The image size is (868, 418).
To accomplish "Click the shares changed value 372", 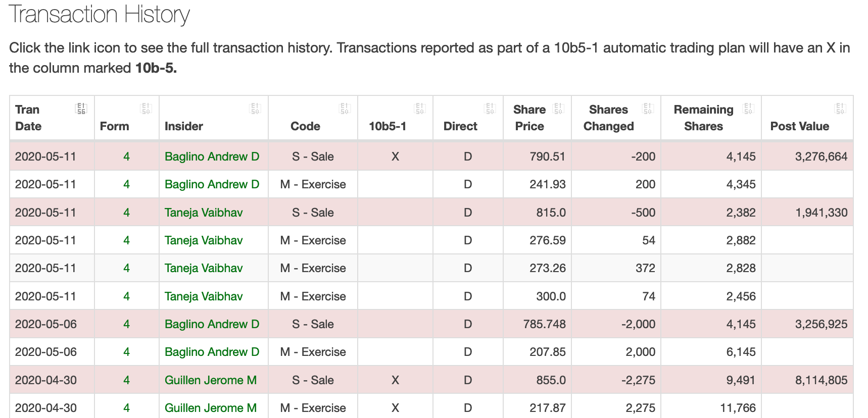I will coord(645,268).
